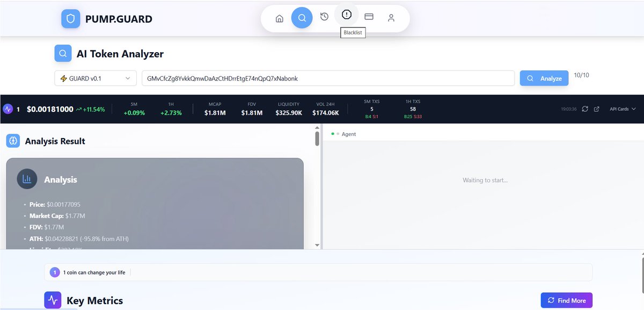
Task: Open the Blacklist section
Action: tap(346, 15)
